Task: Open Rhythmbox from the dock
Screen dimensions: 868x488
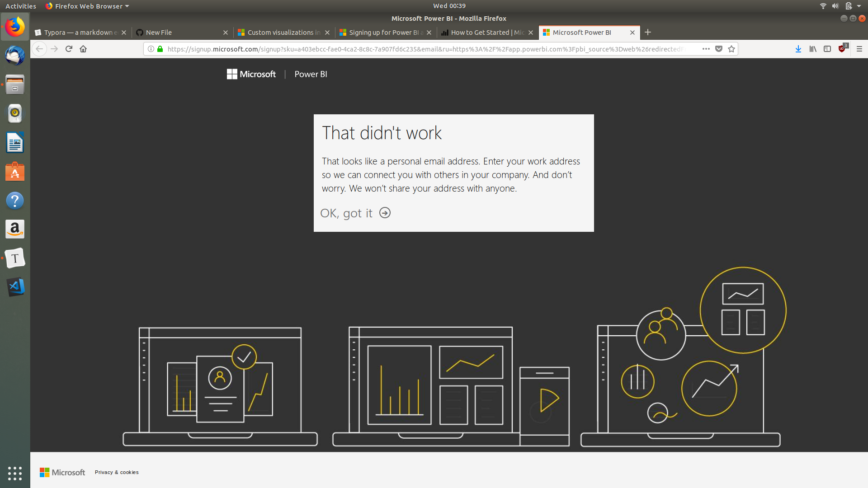Action: 15,113
